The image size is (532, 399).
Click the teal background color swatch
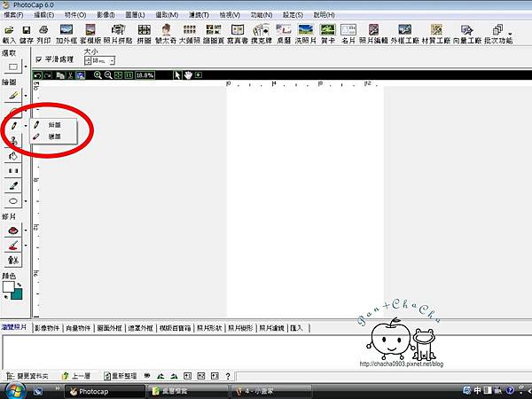tap(18, 295)
